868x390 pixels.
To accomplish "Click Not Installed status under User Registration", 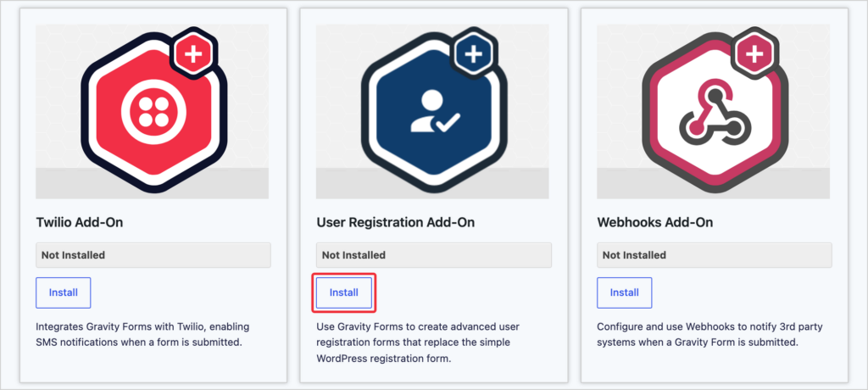I will click(434, 255).
